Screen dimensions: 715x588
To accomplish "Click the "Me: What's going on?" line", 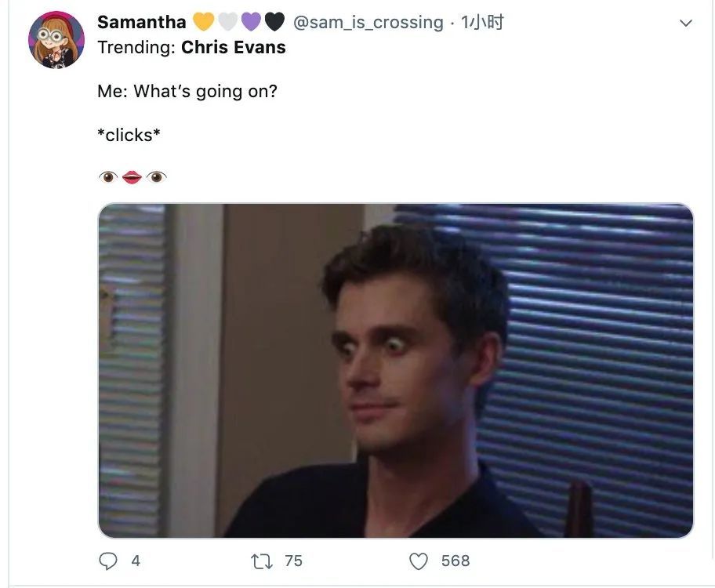I will point(187,91).
